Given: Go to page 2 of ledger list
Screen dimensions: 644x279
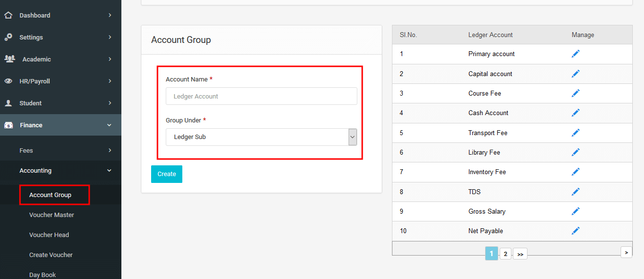Looking at the screenshot, I should [506, 254].
